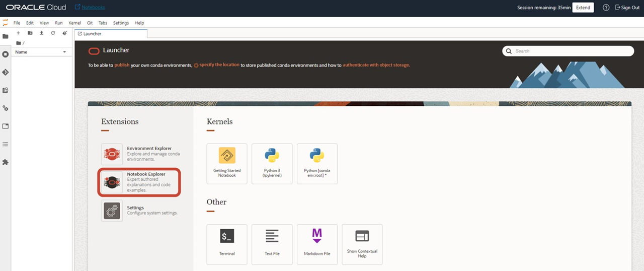This screenshot has width=644, height=271.
Task: Click 'specify the location' link
Action: coord(219,65)
